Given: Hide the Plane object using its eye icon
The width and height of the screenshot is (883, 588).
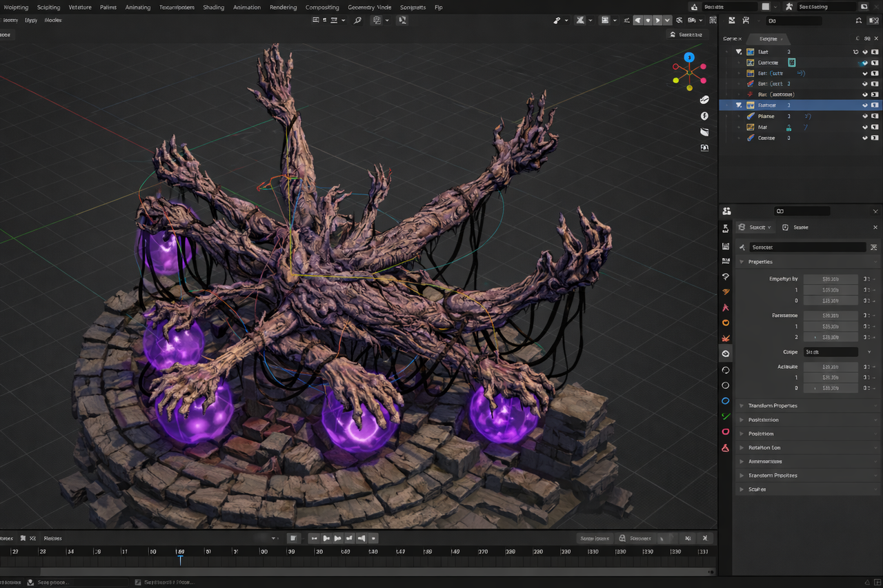Looking at the screenshot, I should (x=865, y=116).
